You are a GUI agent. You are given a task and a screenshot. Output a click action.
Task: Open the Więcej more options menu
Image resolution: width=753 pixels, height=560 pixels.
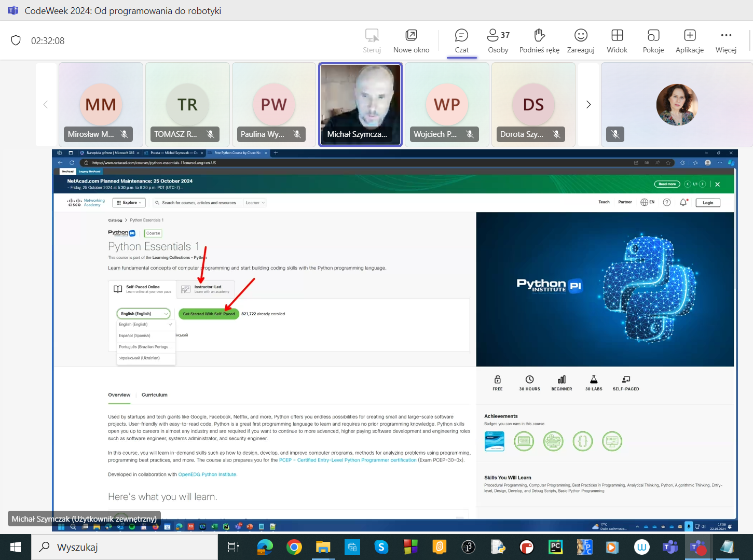coord(726,41)
